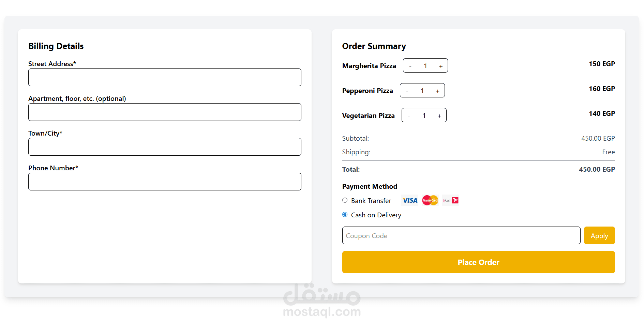644x325 pixels.
Task: Increase Vegetarian Pizza quantity with plus
Action: (439, 116)
